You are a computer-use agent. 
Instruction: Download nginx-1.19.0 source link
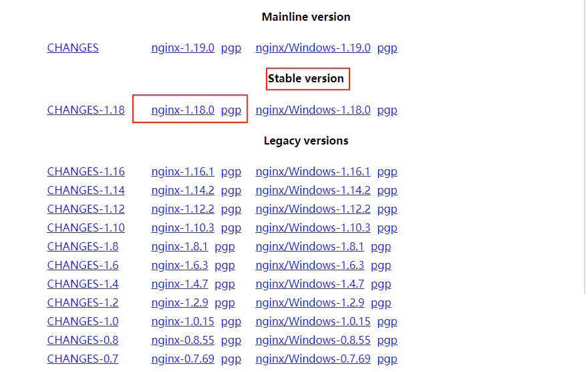click(x=182, y=48)
